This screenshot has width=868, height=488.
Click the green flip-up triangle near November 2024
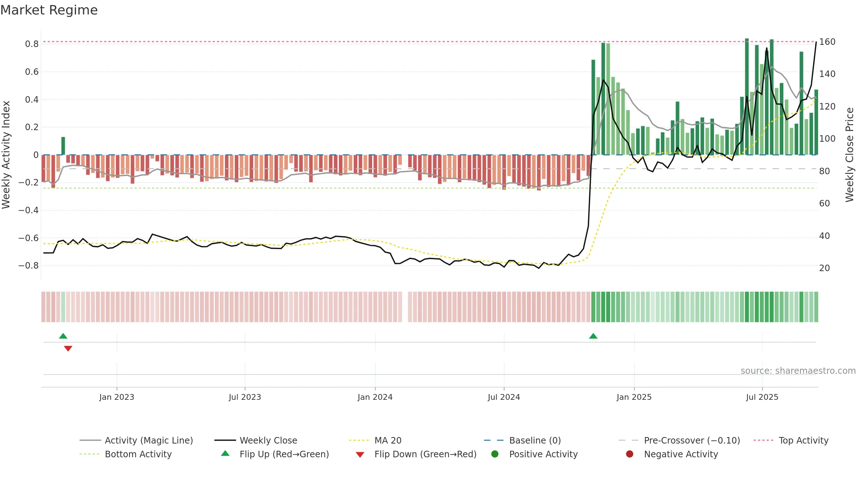coord(593,336)
